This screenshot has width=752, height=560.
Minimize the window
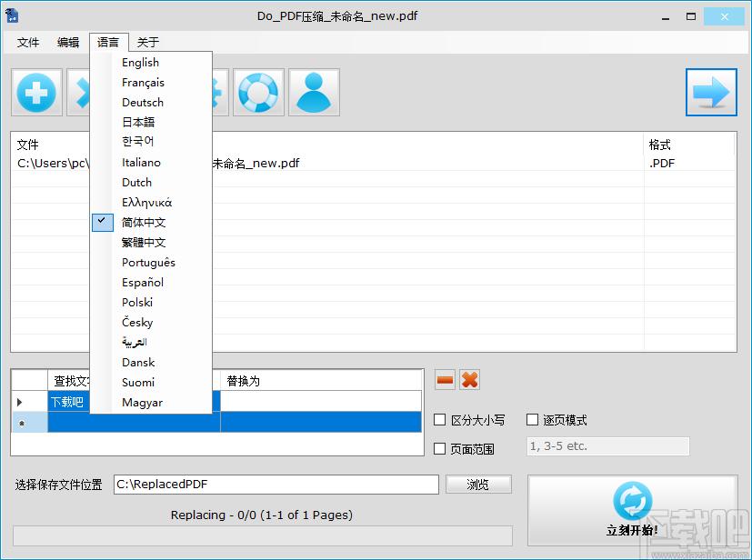(666, 16)
